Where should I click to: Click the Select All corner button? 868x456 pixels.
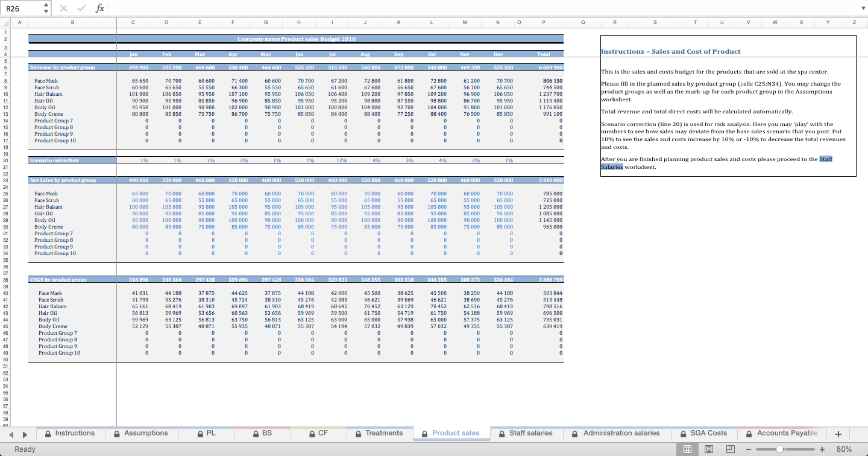point(4,23)
